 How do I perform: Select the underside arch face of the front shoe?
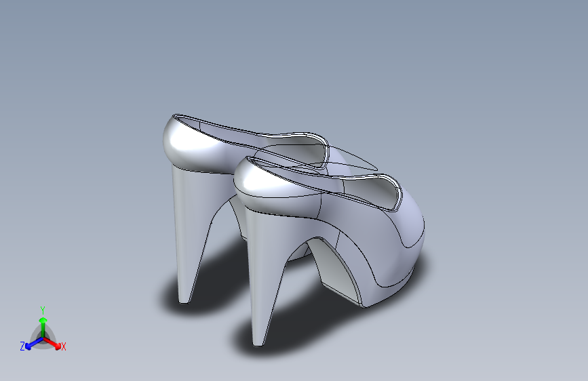click(x=334, y=267)
